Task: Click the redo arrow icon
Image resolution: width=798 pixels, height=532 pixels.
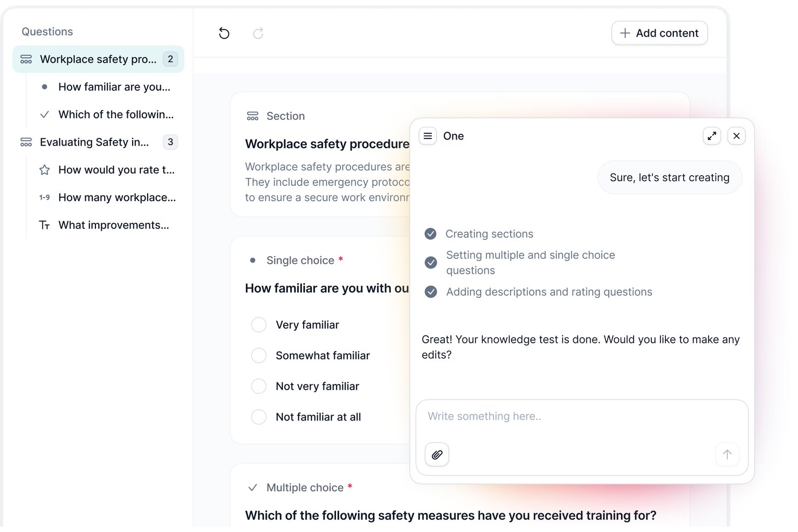Action: (x=258, y=33)
